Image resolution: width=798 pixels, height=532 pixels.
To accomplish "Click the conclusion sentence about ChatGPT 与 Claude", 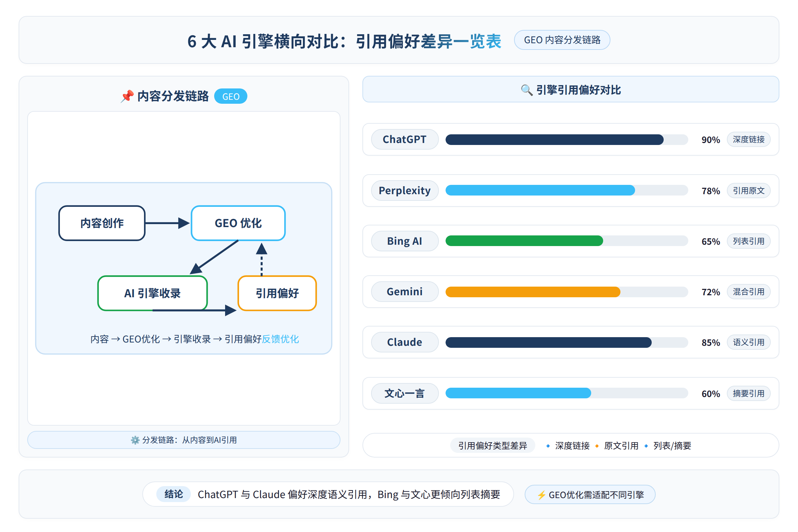I will pos(349,495).
